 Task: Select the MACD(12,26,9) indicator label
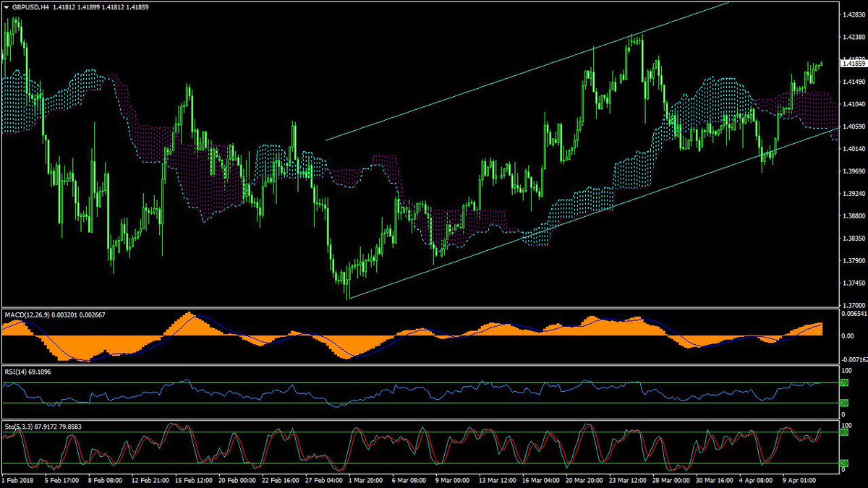27,316
